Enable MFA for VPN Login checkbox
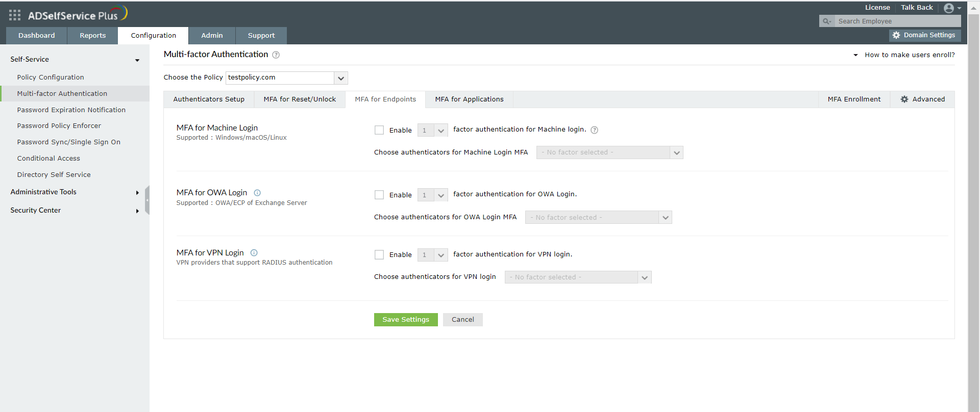The height and width of the screenshot is (412, 980). click(379, 254)
